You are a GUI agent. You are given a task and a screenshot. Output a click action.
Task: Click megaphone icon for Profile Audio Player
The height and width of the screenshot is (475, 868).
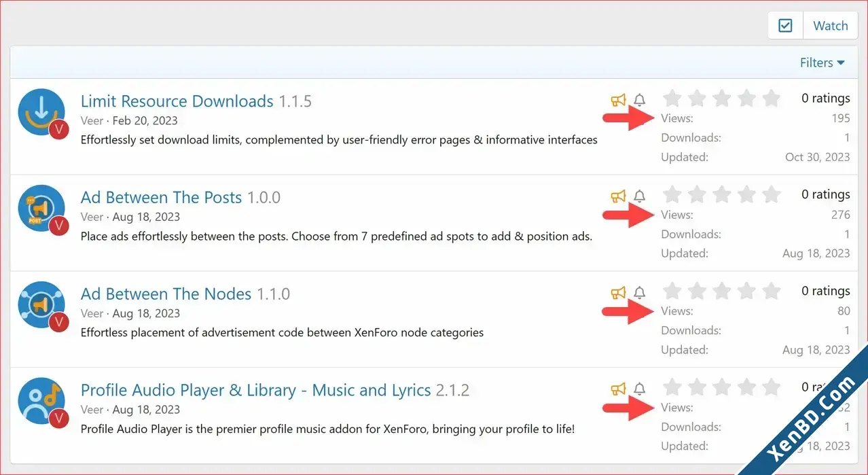coord(618,390)
